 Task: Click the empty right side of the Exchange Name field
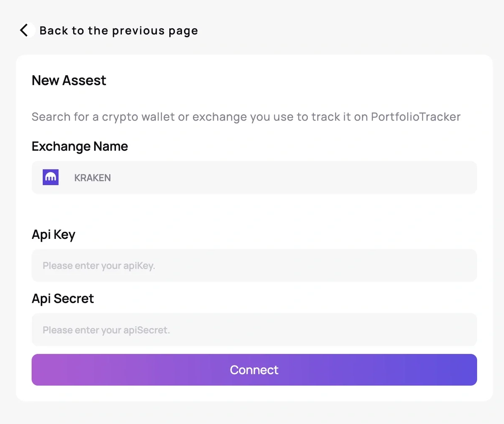[x=378, y=178]
